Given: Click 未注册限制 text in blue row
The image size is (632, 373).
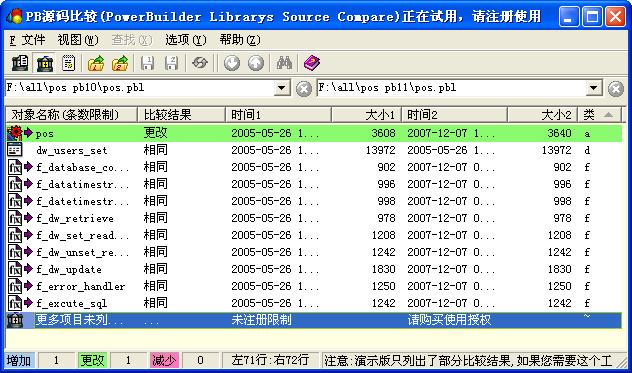Looking at the screenshot, I should click(261, 320).
